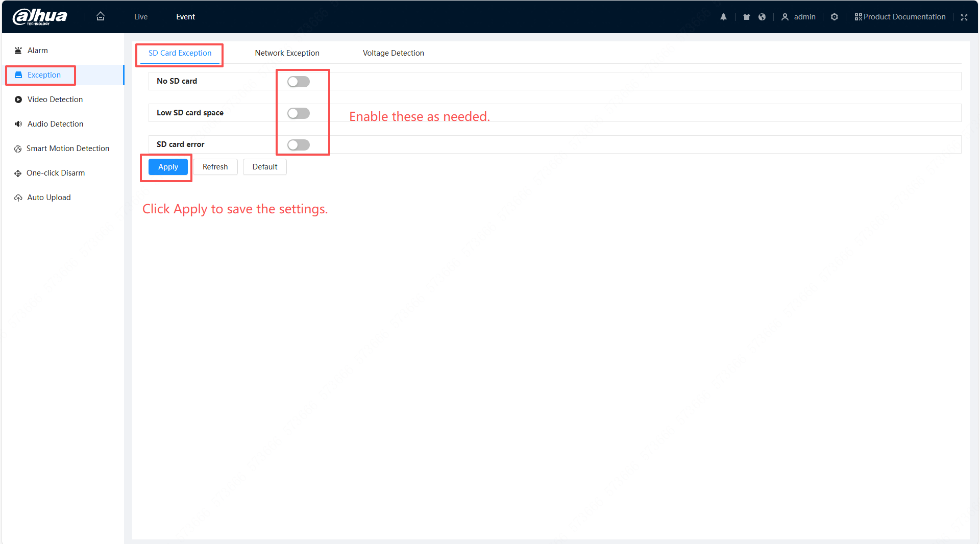Restore settings with the Default button
Viewport: 980px width, 544px height.
(x=264, y=167)
